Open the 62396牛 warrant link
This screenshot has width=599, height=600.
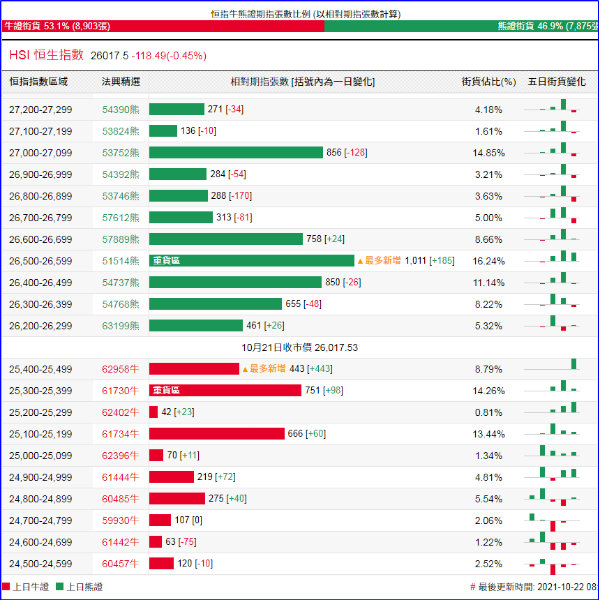point(120,456)
